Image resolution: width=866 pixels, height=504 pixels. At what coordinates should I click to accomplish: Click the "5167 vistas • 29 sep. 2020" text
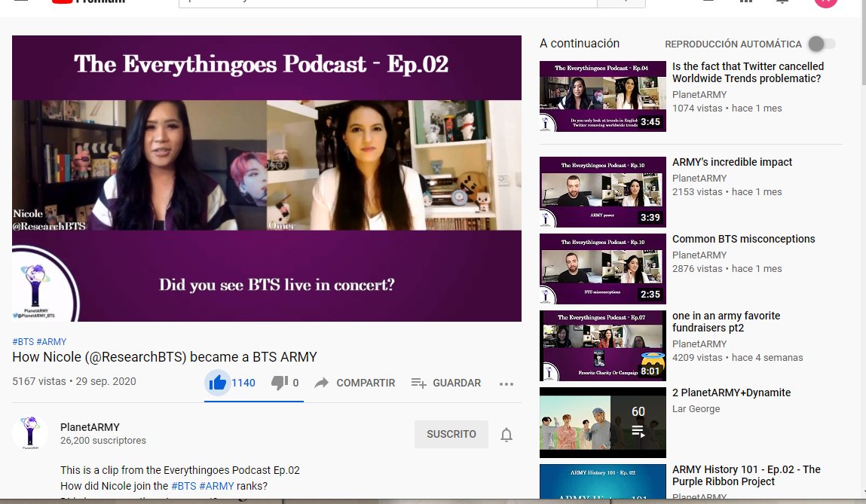coord(74,381)
